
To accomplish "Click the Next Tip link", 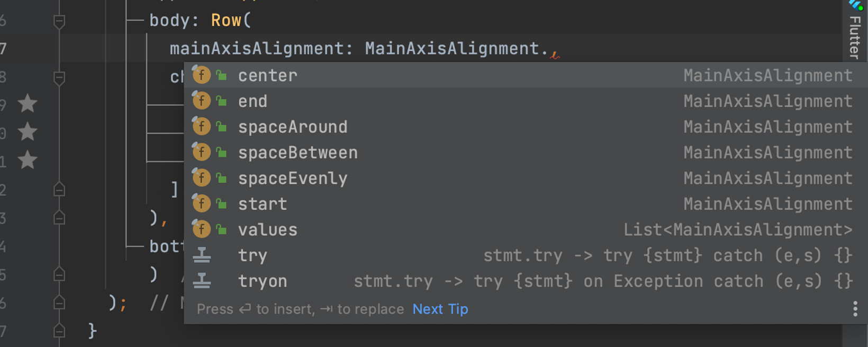I will (x=440, y=309).
